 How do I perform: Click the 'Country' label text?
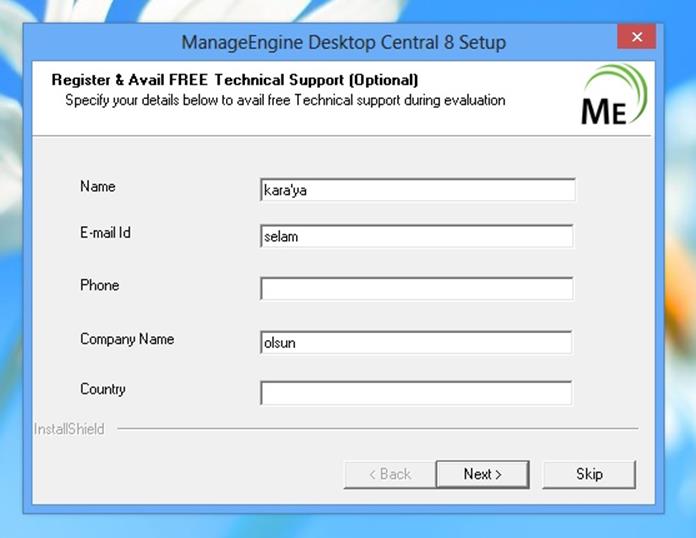coord(103,389)
